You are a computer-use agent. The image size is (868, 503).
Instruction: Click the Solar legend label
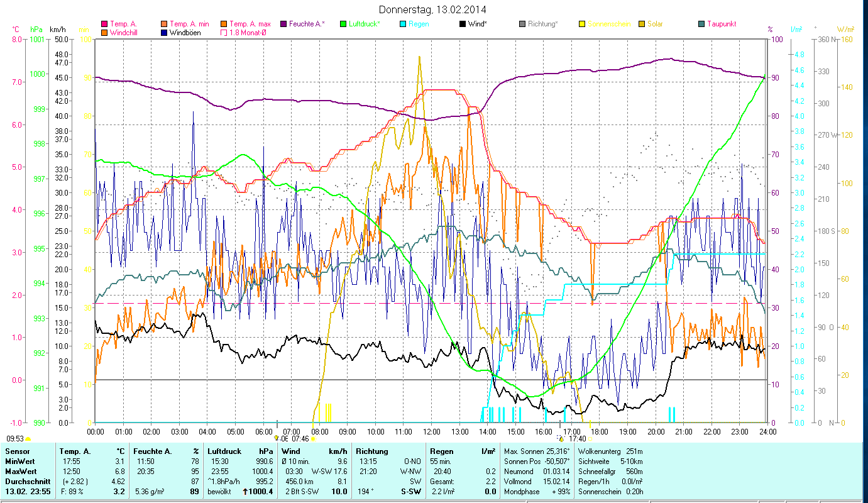click(656, 25)
